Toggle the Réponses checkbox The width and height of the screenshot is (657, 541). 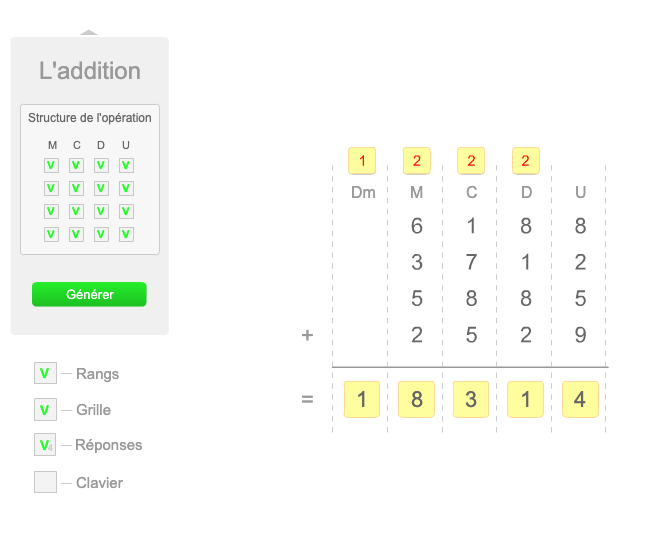45,445
